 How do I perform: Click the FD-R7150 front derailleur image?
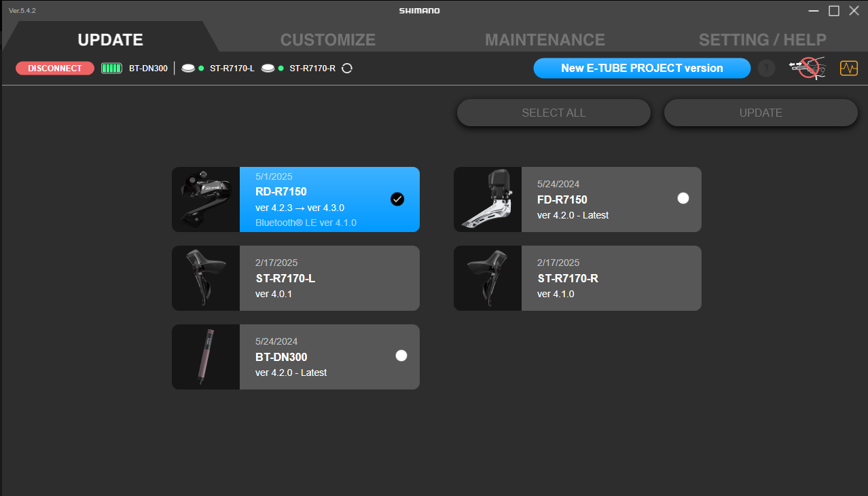tap(488, 199)
